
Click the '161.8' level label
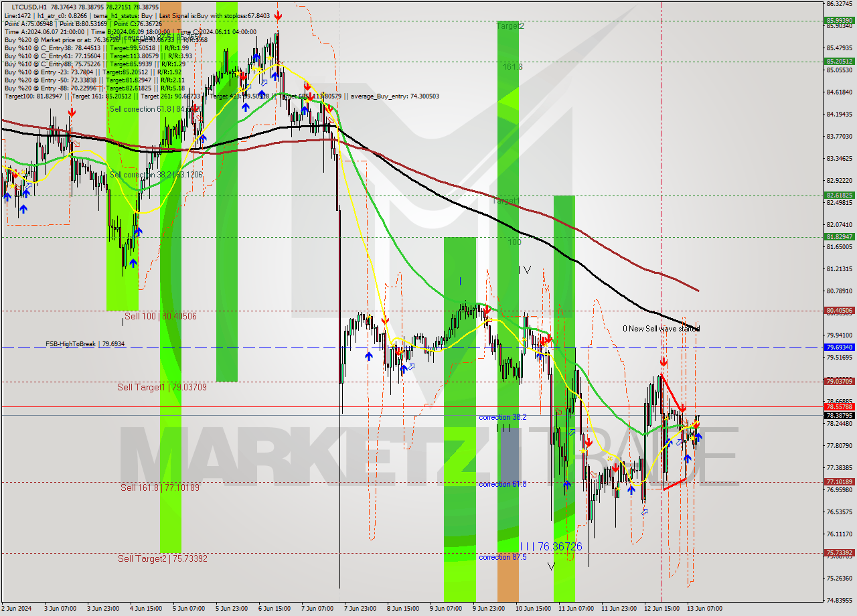(x=513, y=67)
